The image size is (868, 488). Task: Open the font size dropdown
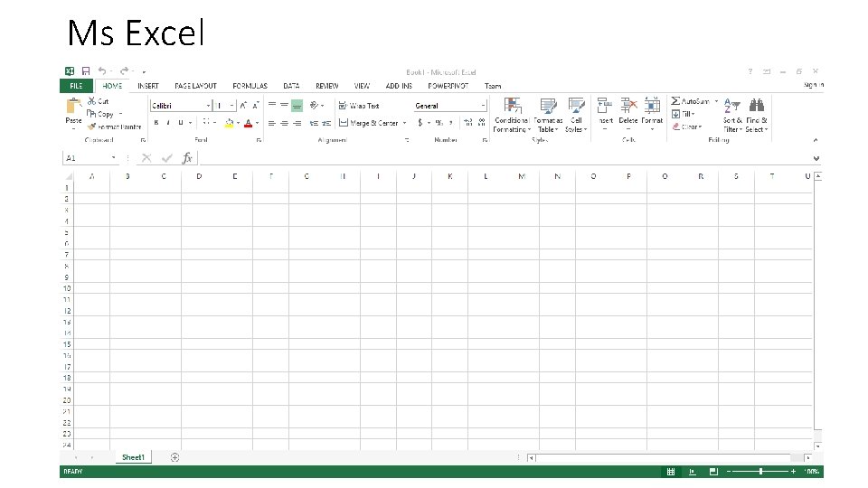coord(232,106)
